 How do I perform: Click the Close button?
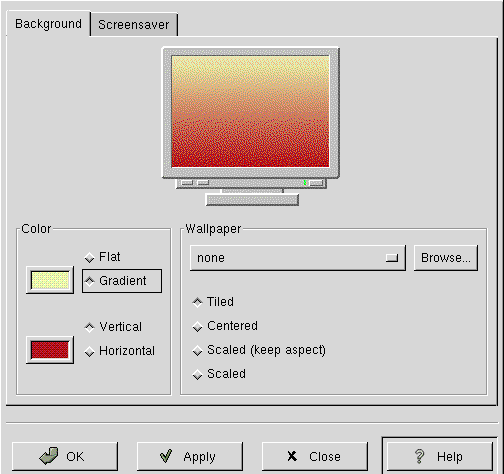[x=315, y=456]
